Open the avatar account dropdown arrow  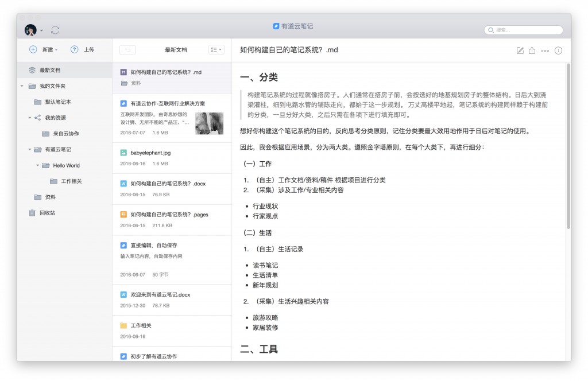(41, 30)
